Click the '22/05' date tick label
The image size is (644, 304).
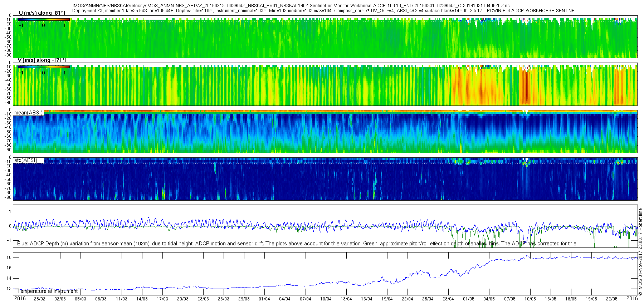tap(612, 299)
